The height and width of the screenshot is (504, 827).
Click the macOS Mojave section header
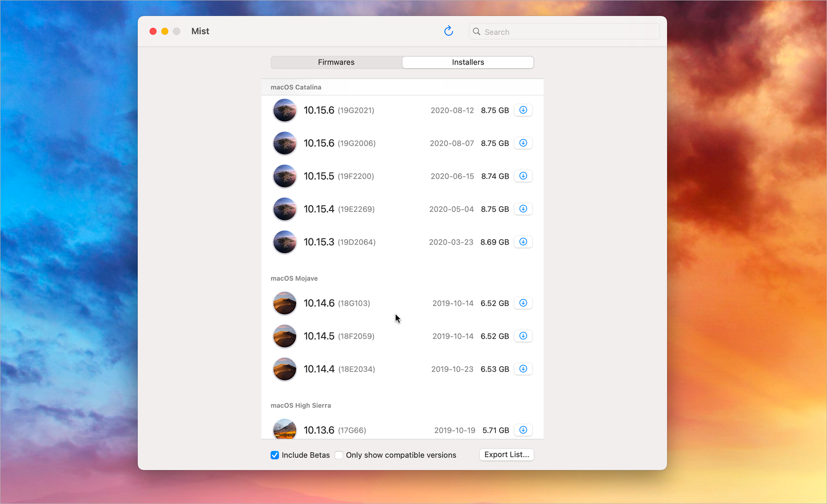pyautogui.click(x=294, y=278)
